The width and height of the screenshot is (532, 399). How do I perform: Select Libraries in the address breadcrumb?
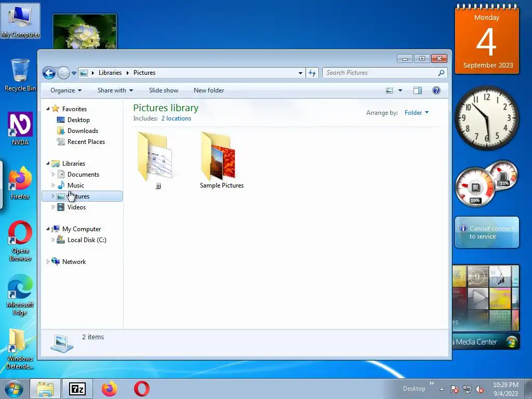110,73
